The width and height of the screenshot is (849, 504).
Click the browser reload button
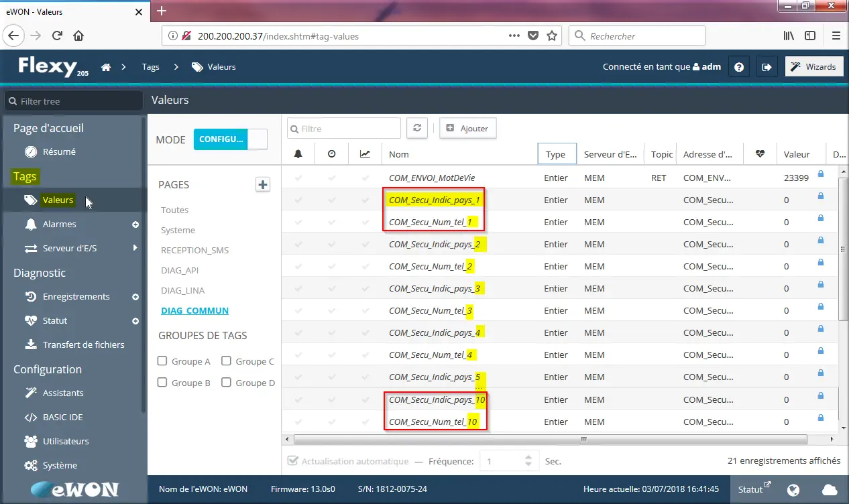(57, 36)
